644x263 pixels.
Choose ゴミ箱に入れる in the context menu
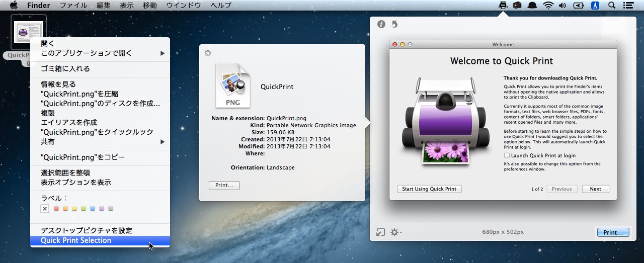(100, 69)
